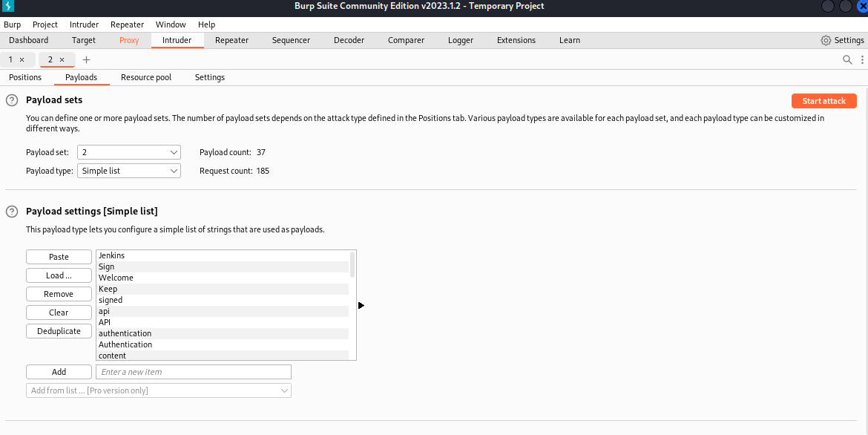Select the capitalized Authentication payload entry
868x435 pixels.
(223, 344)
